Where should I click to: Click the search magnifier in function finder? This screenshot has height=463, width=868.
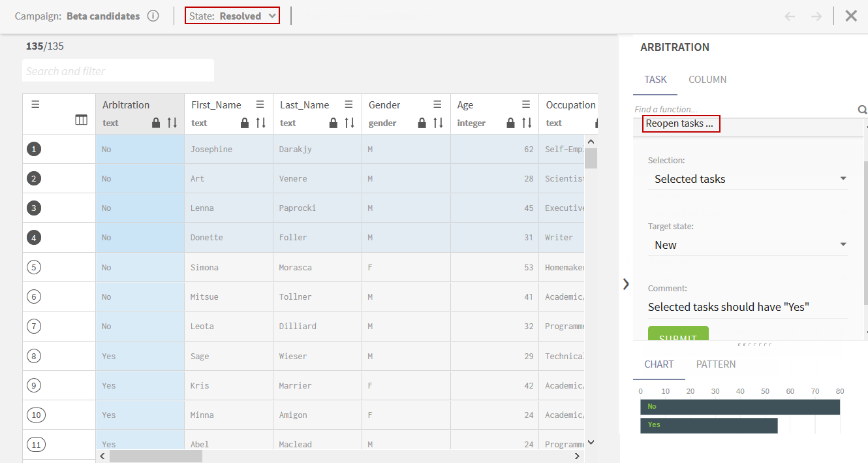(x=861, y=110)
